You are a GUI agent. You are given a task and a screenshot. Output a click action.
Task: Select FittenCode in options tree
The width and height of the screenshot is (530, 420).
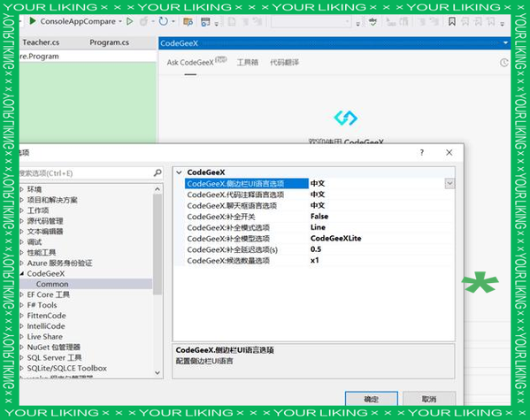click(x=46, y=316)
